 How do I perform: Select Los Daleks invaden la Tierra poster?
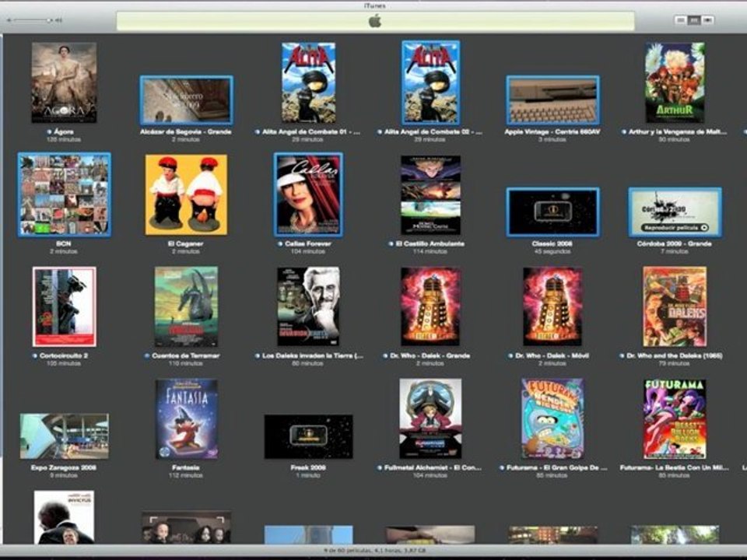pos(308,306)
